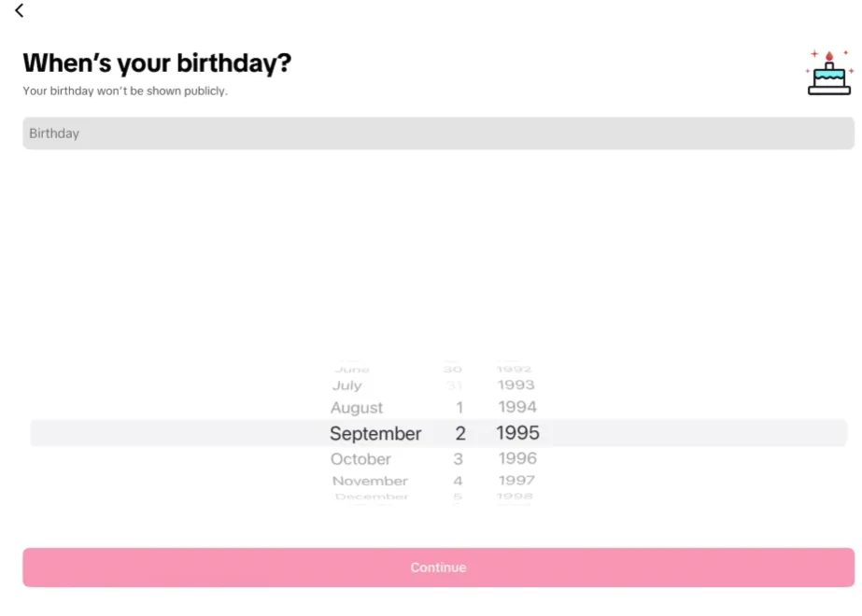Image resolution: width=862 pixels, height=616 pixels.
Task: Click the back arrow at top left
Action: coord(20,11)
